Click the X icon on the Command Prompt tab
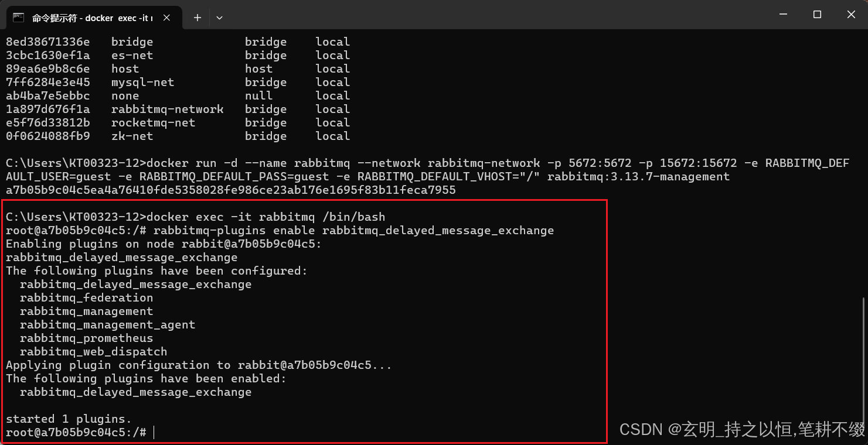This screenshot has width=868, height=445. coord(166,18)
